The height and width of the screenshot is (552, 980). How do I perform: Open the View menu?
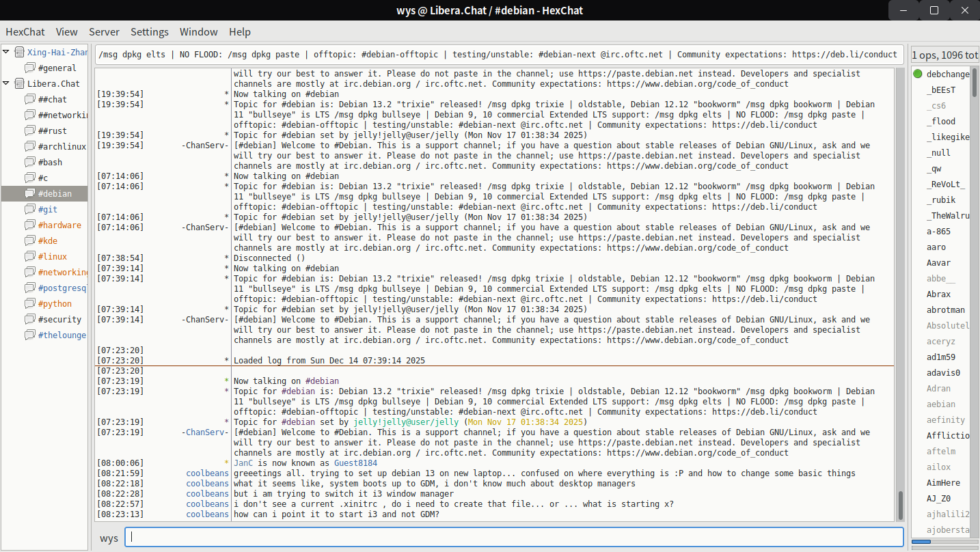point(67,32)
